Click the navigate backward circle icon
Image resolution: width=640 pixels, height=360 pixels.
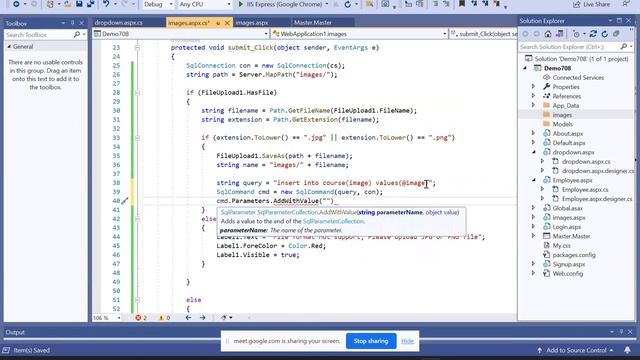(x=16, y=4)
